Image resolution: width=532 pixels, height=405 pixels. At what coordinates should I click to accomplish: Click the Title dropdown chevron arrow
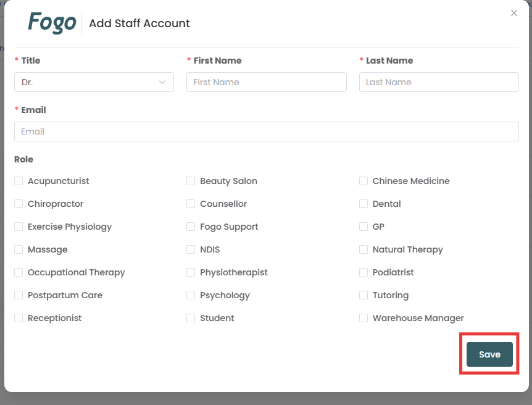[162, 82]
